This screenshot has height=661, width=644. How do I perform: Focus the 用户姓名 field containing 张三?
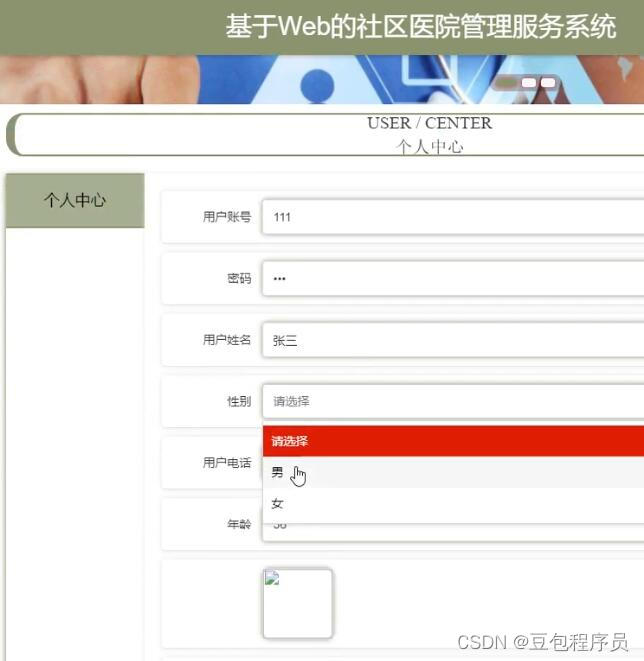[453, 340]
